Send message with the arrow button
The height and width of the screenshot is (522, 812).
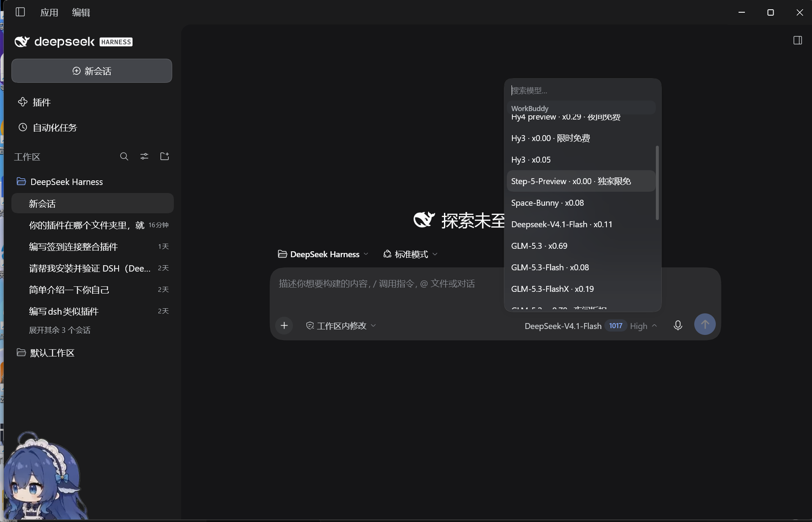pos(705,324)
